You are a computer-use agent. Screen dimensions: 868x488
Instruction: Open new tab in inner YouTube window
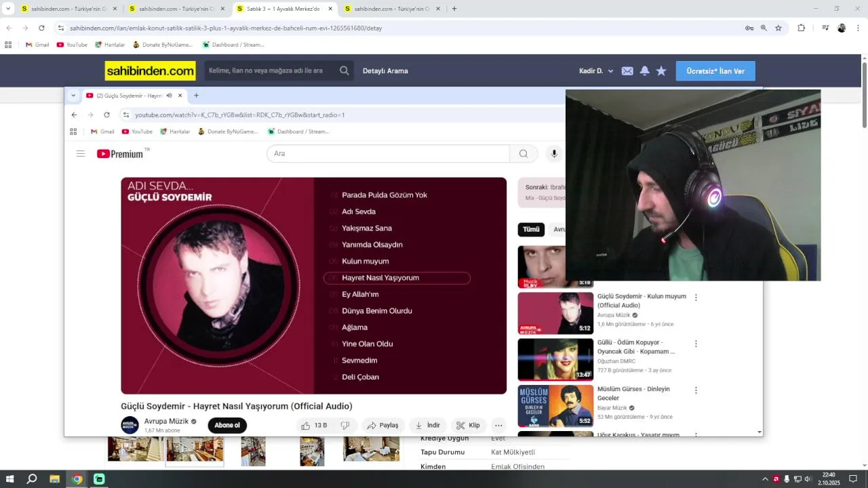coord(196,96)
